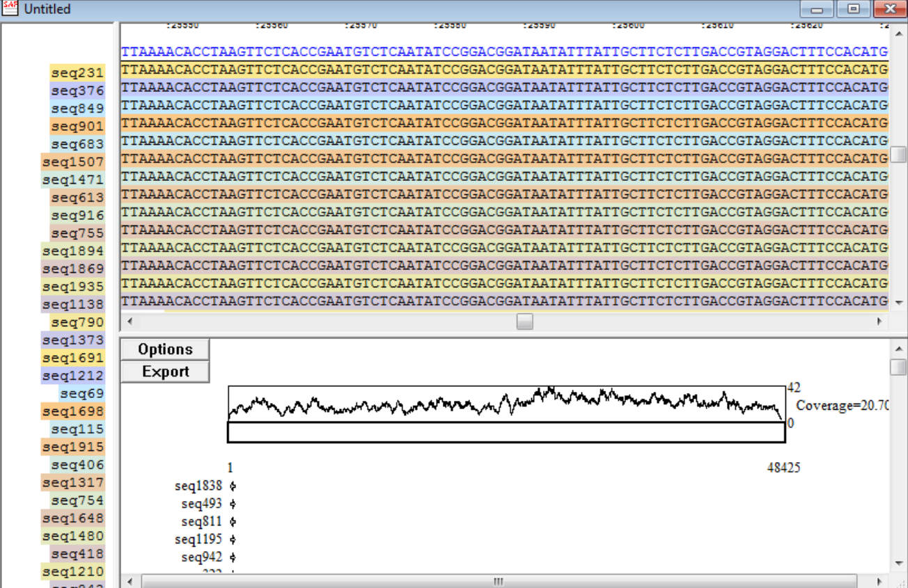
Task: Select the seq916 label
Action: click(x=77, y=216)
